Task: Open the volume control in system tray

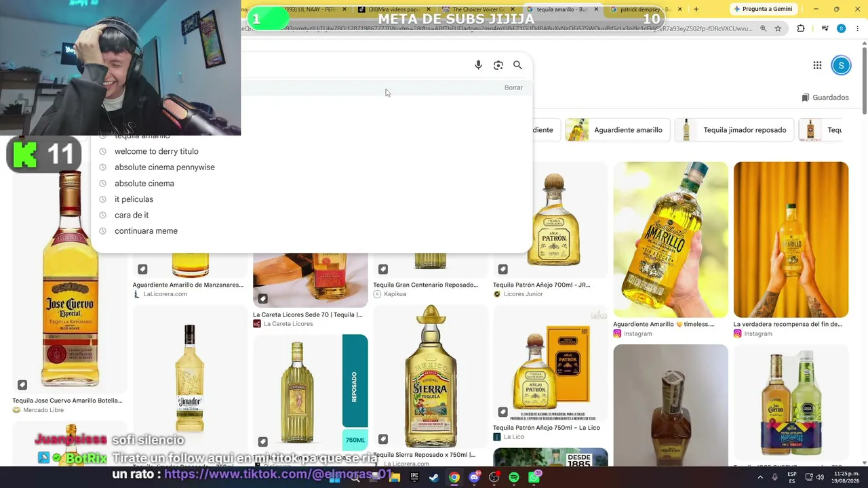Action: (820, 477)
